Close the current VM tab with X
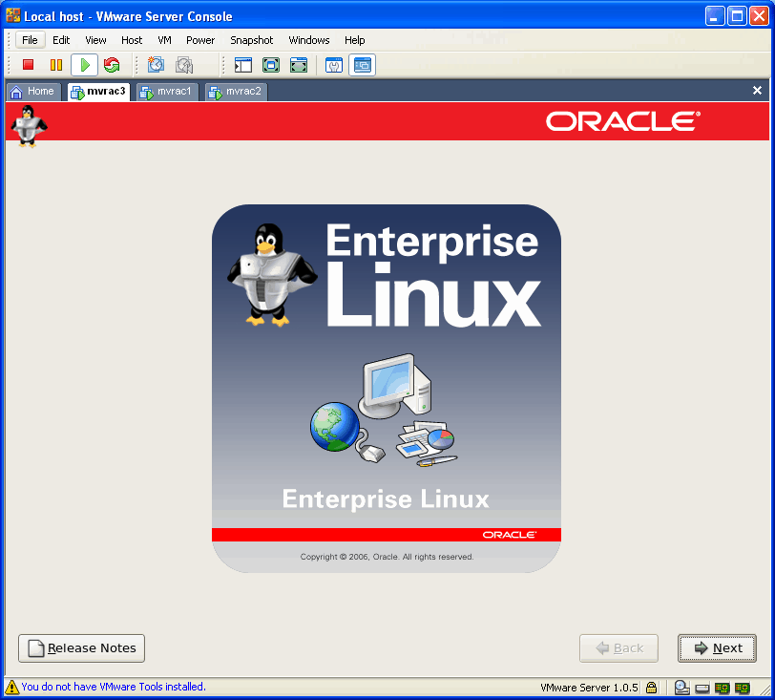Image resolution: width=775 pixels, height=700 pixels. (757, 91)
